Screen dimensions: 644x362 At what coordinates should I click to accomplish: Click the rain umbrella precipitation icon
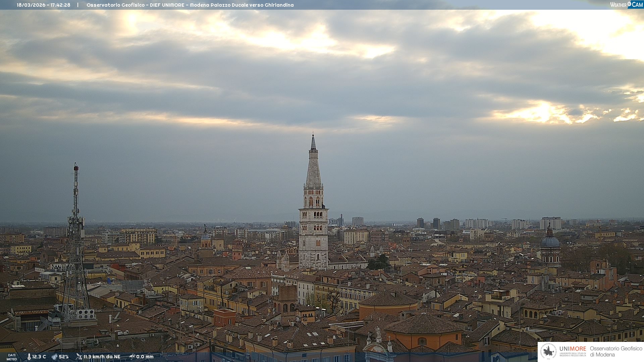(x=132, y=357)
